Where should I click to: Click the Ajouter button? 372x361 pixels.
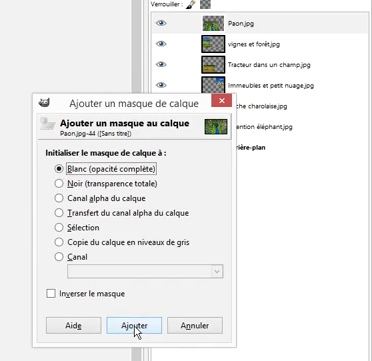pos(134,325)
